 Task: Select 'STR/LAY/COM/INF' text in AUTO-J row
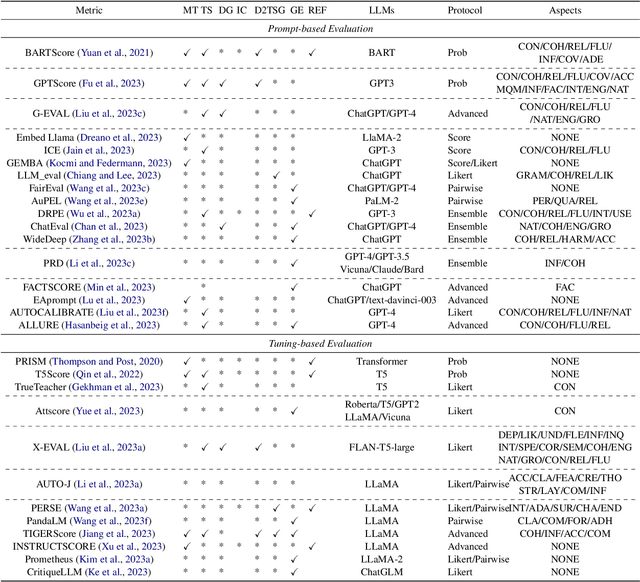pyautogui.click(x=562, y=491)
